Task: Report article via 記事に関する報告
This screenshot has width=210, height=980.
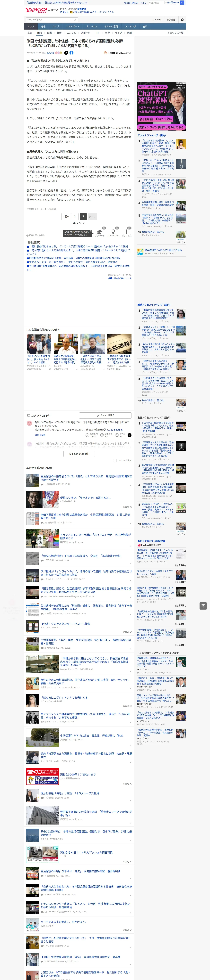Action: (35, 236)
